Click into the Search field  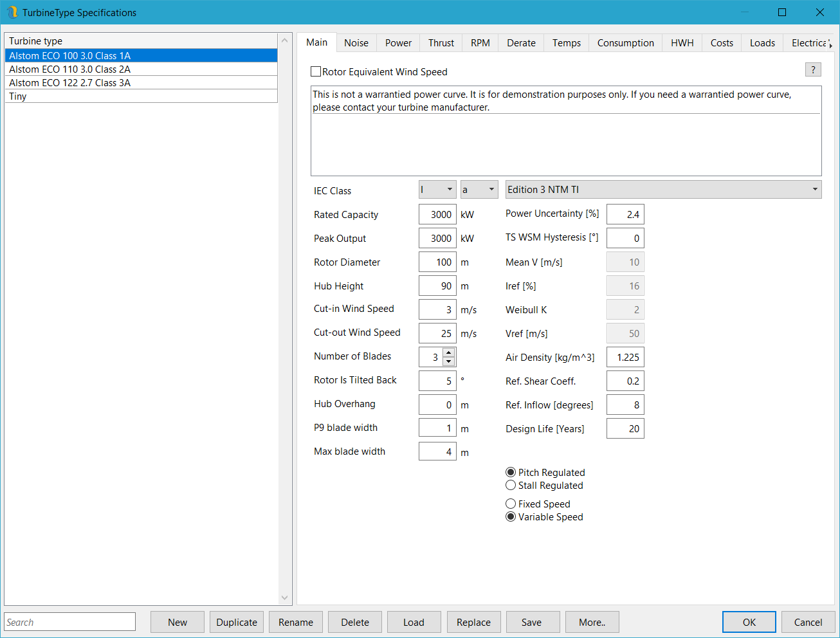coord(70,622)
